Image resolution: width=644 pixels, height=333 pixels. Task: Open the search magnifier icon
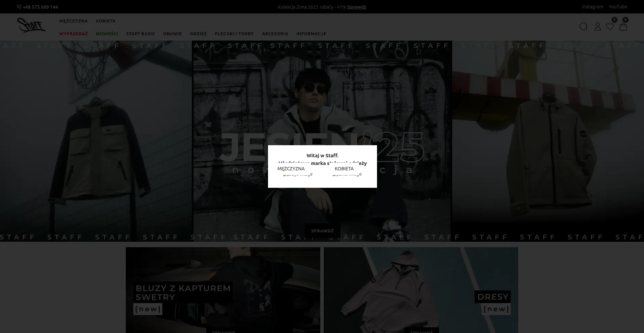click(x=583, y=26)
